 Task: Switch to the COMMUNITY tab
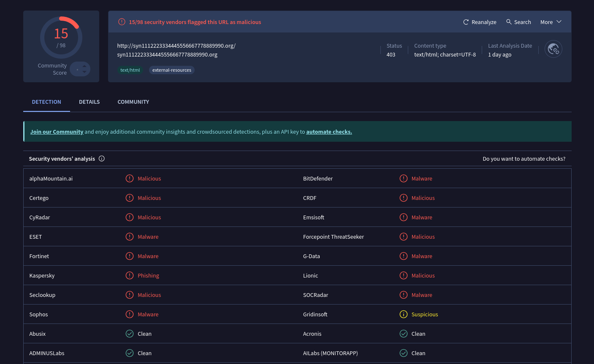[133, 102]
